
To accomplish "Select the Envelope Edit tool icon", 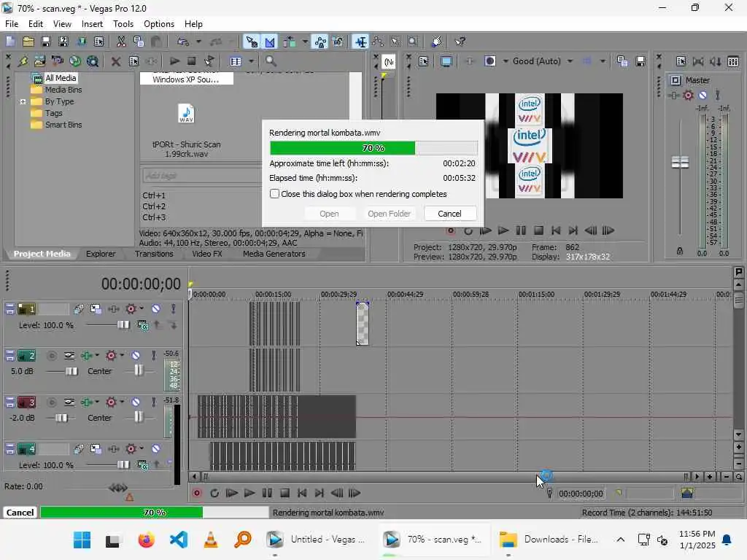I will (x=378, y=42).
